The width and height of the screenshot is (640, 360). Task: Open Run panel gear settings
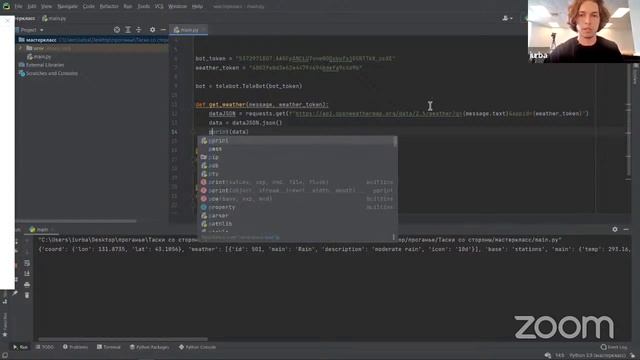coord(615,229)
